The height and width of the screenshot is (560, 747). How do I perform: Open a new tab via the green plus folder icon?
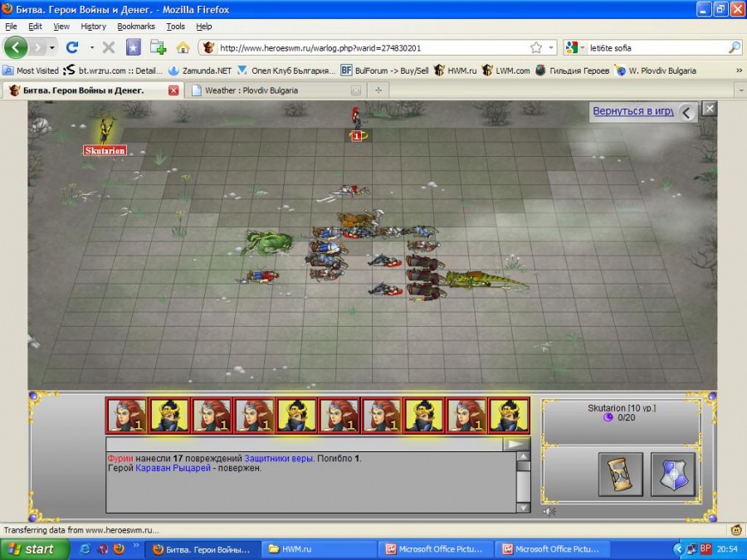[158, 47]
